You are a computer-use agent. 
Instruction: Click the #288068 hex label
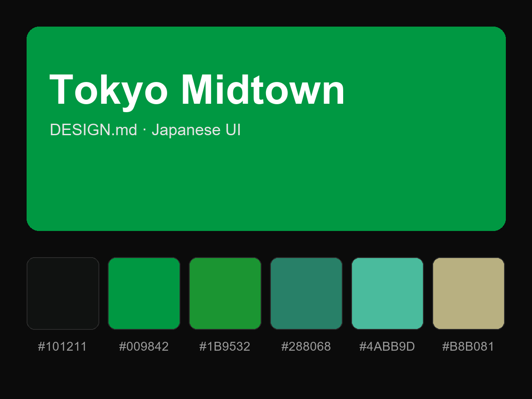306,347
